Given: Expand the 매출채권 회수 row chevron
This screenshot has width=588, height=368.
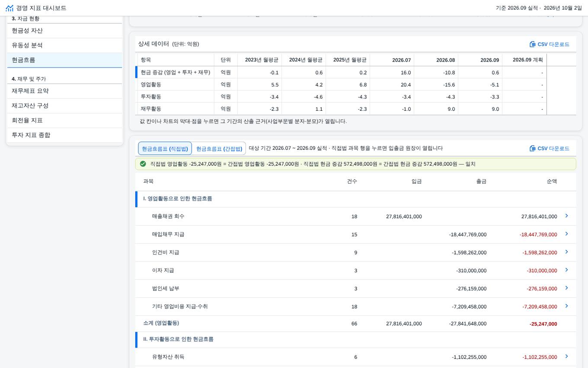Looking at the screenshot, I should pos(566,216).
